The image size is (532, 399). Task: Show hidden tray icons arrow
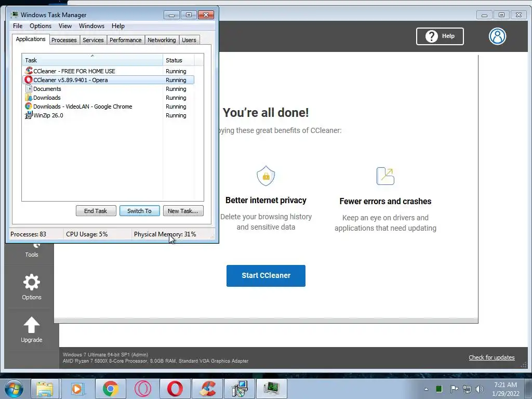point(426,389)
